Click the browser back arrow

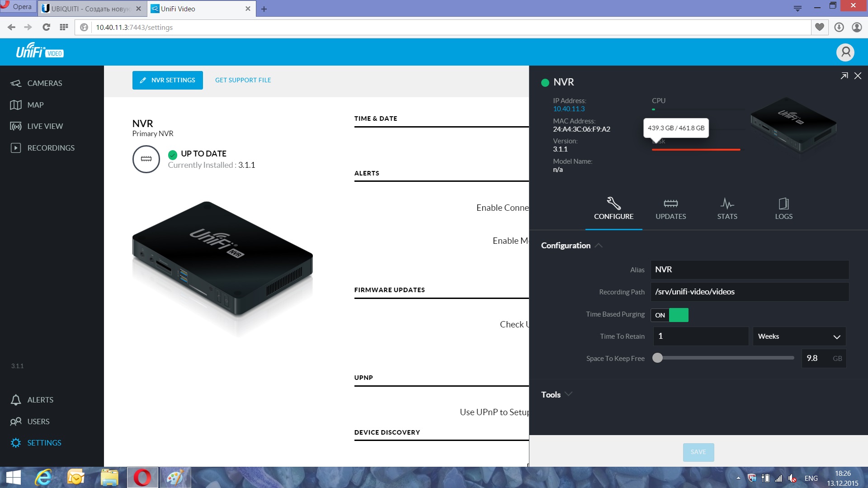click(x=11, y=27)
